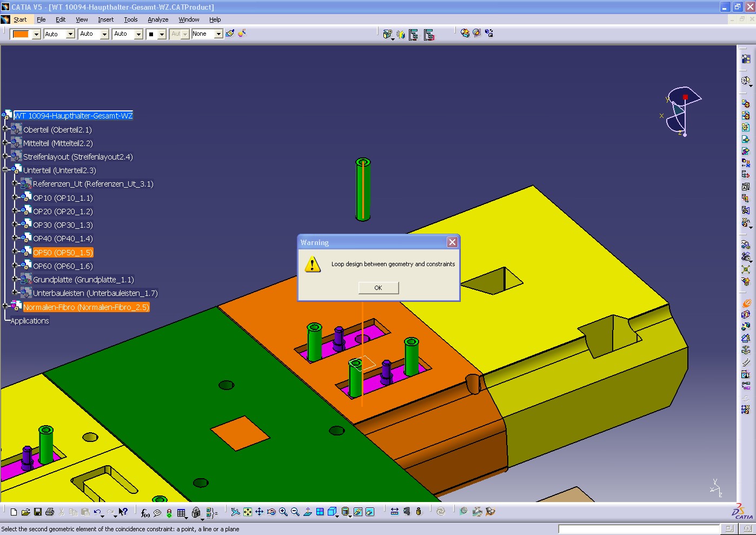The width and height of the screenshot is (756, 535).
Task: Open the fill color dropdown arrow
Action: click(x=36, y=34)
